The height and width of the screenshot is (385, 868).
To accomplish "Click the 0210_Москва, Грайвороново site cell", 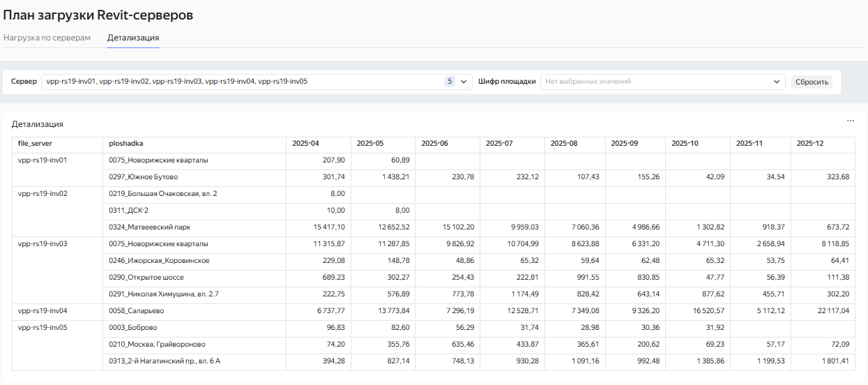I will tap(157, 345).
